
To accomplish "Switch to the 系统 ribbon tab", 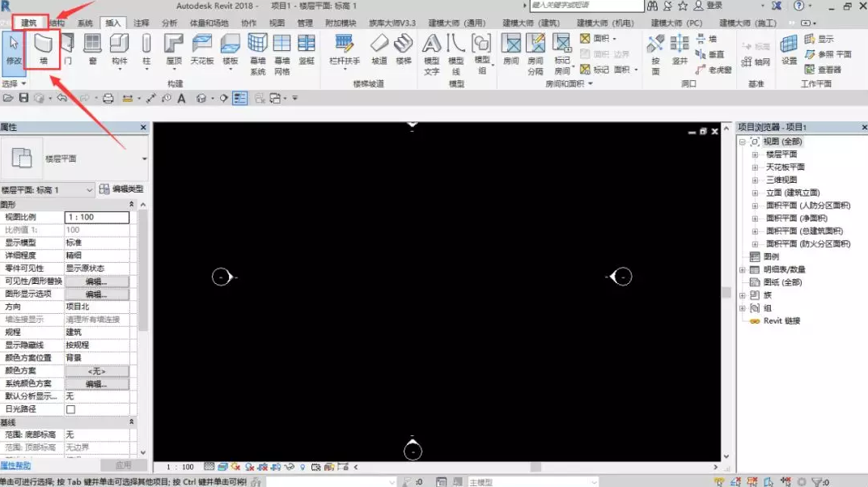I will (85, 23).
